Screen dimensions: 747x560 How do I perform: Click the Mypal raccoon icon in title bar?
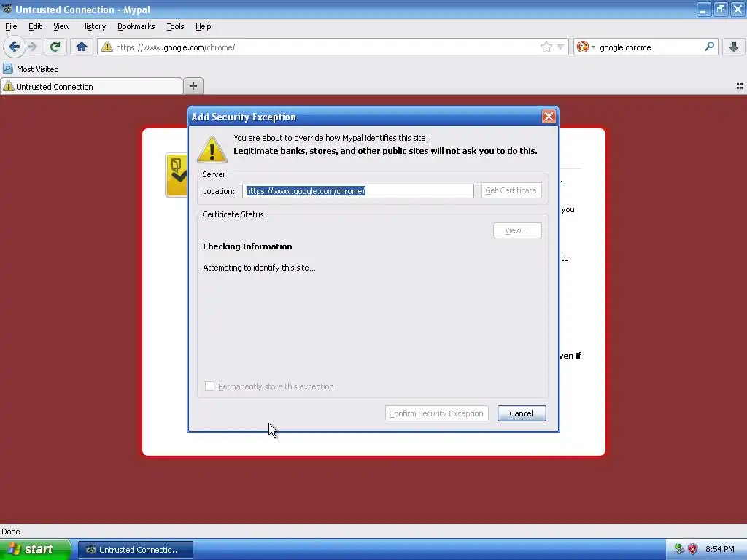pyautogui.click(x=7, y=9)
